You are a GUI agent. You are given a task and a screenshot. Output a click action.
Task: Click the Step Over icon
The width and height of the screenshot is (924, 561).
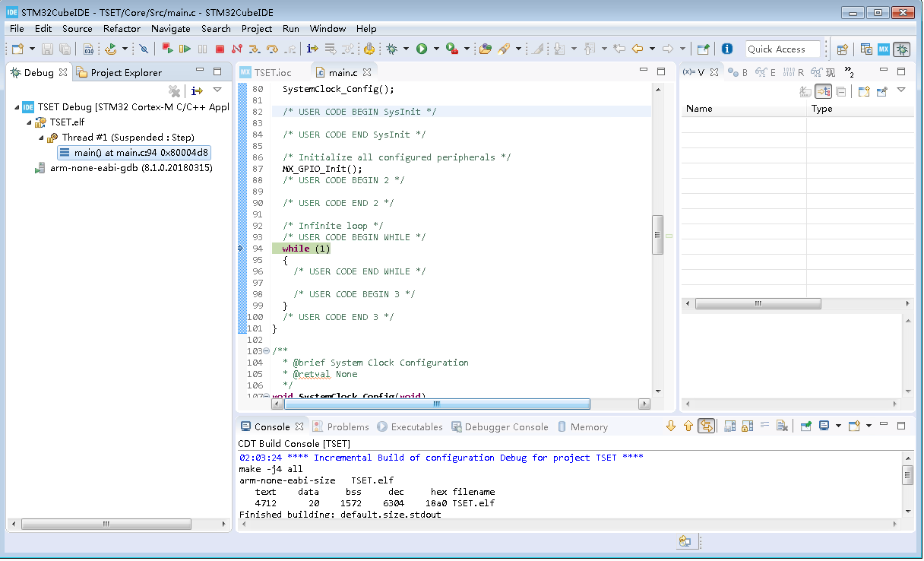(272, 49)
